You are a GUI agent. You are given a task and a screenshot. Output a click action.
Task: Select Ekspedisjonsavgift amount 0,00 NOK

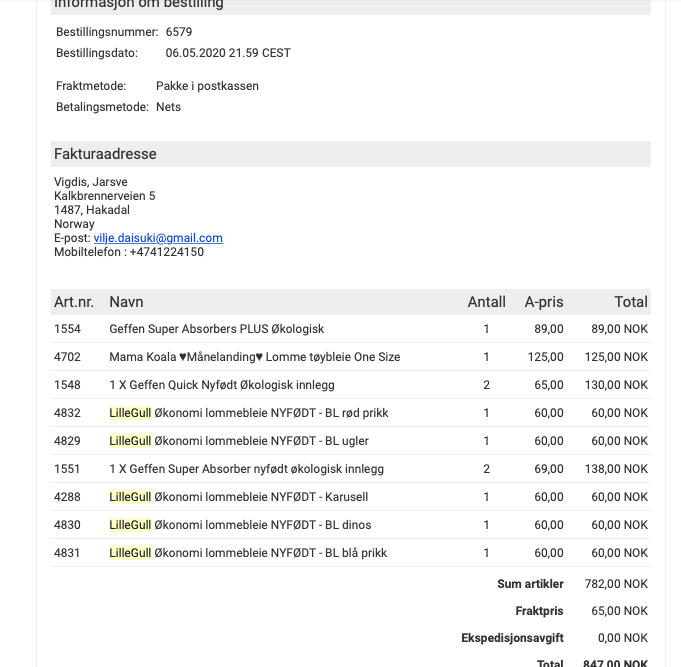click(x=623, y=638)
